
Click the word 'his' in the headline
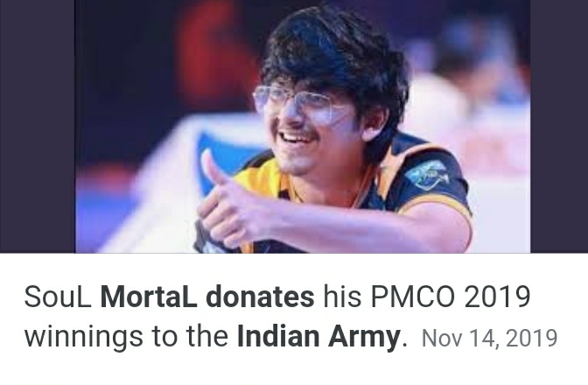342,297
